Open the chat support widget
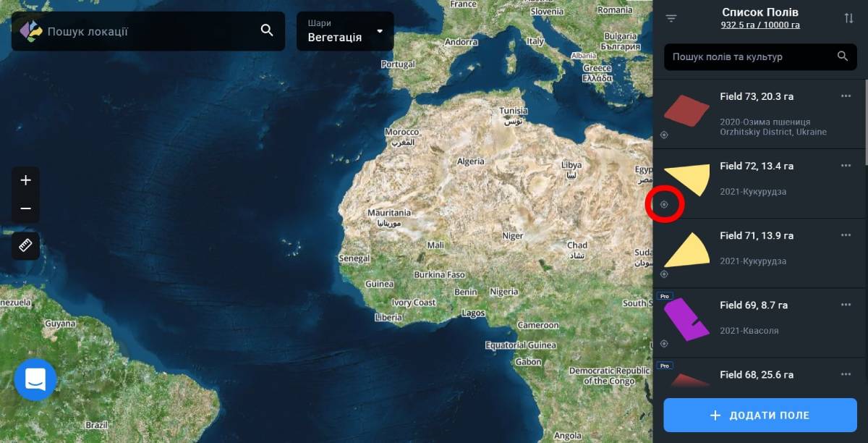 point(35,379)
